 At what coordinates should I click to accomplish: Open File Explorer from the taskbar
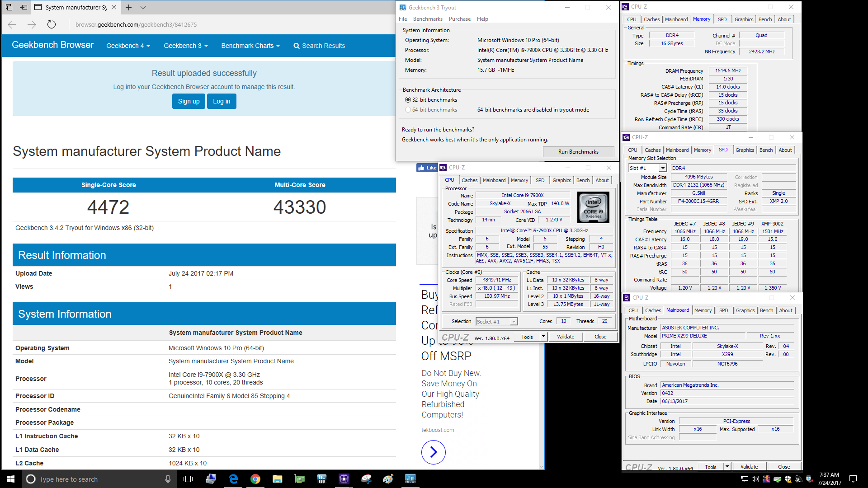coord(278,479)
